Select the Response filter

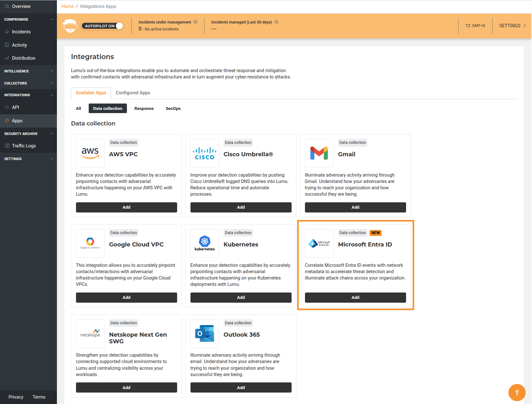144,109
